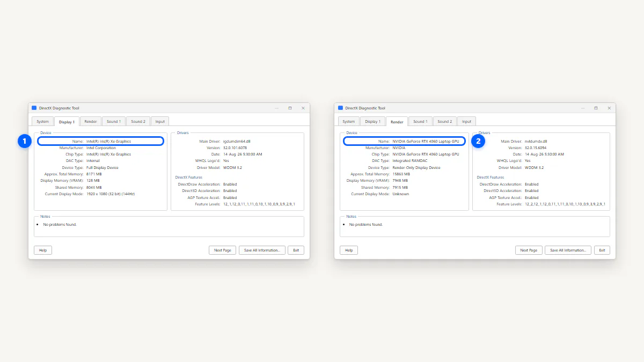Image resolution: width=644 pixels, height=362 pixels.
Task: Click the '8043 MB' shared memory value
Action: [x=94, y=188]
